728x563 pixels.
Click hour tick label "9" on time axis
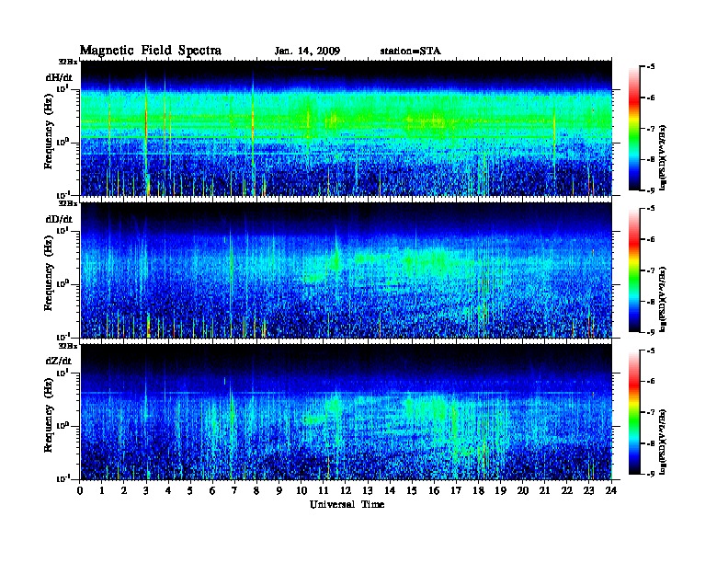click(x=279, y=490)
